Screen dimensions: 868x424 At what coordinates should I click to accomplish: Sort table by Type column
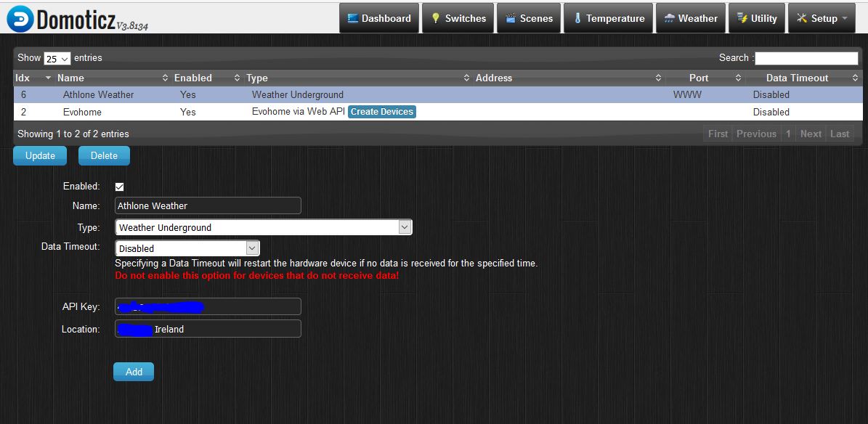tap(357, 78)
